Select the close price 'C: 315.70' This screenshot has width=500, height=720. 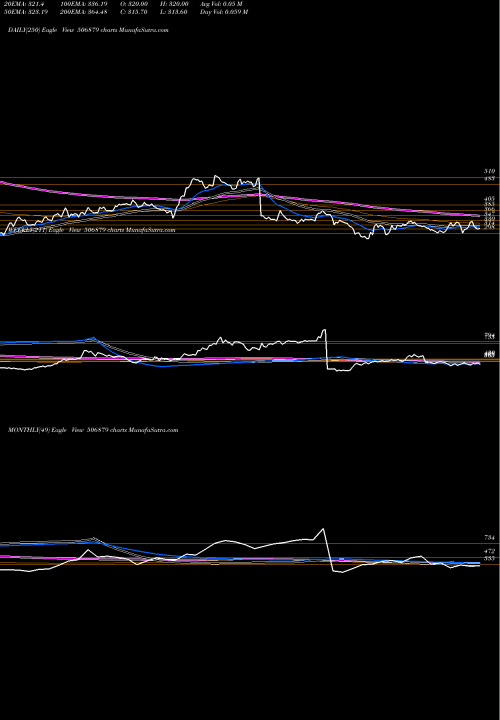(134, 12)
